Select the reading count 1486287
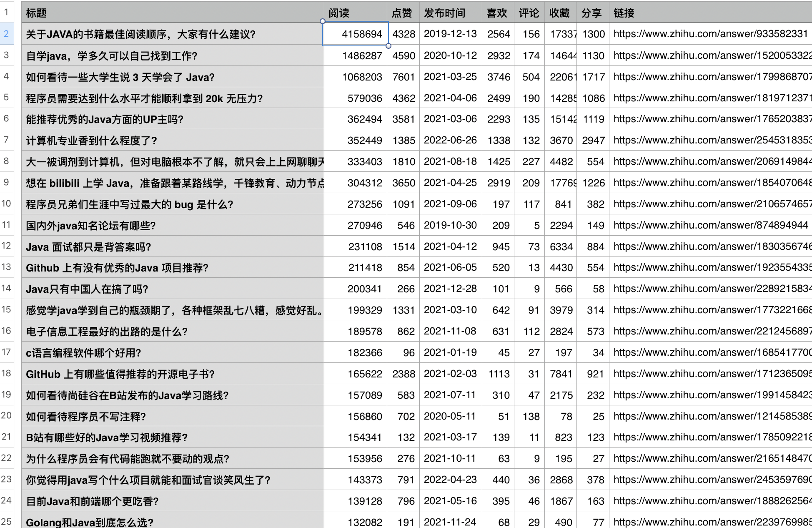Viewport: 812px width, 528px height. click(362, 55)
